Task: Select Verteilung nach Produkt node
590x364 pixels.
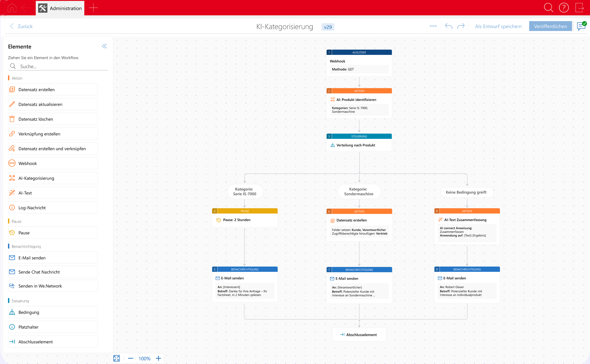Action: [x=359, y=142]
